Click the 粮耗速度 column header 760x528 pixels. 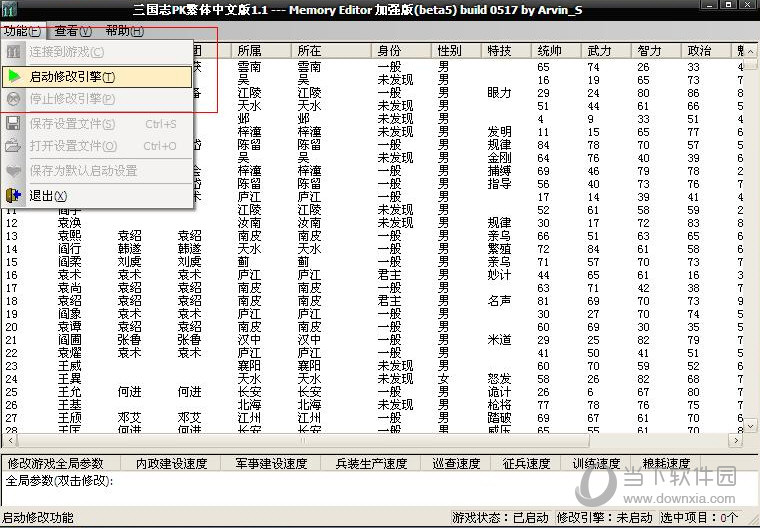point(665,464)
